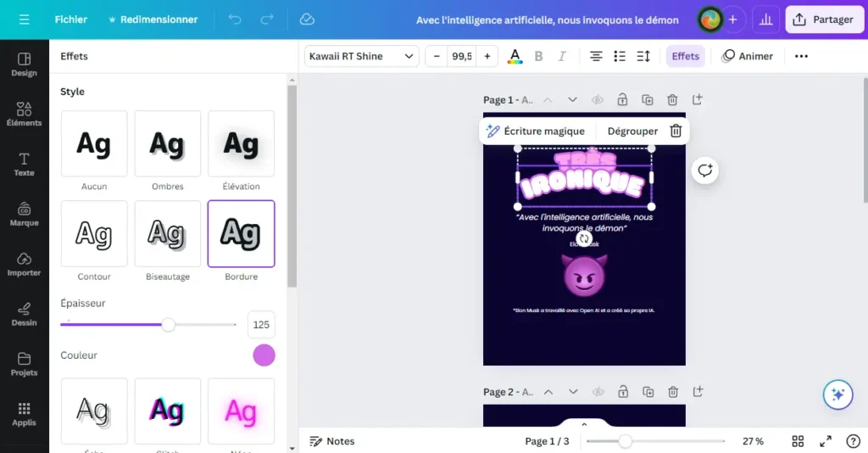Select the Biseautage text style

[168, 233]
